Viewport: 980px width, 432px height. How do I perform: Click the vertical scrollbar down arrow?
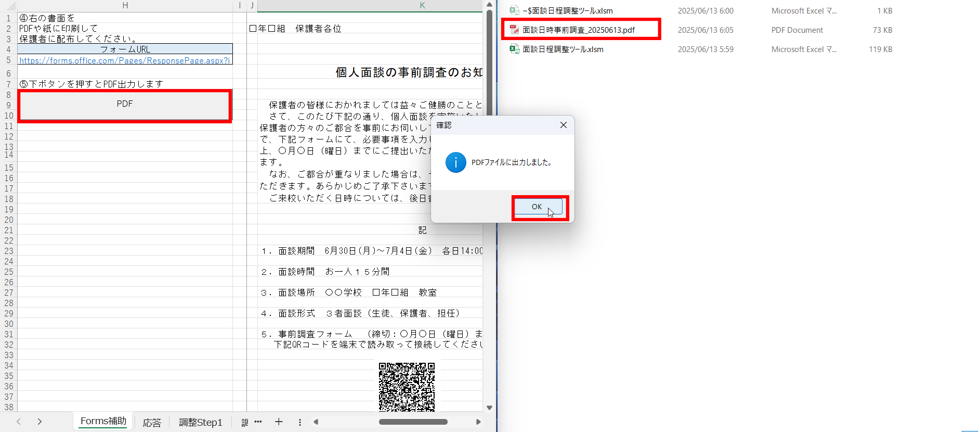tap(489, 408)
